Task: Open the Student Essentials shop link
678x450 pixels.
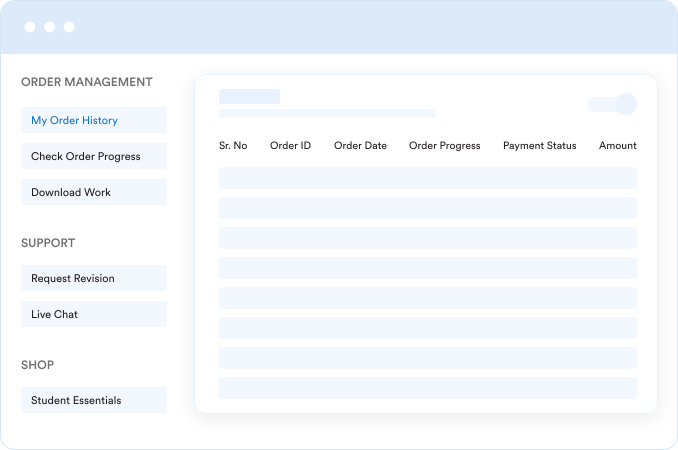Action: click(x=93, y=400)
